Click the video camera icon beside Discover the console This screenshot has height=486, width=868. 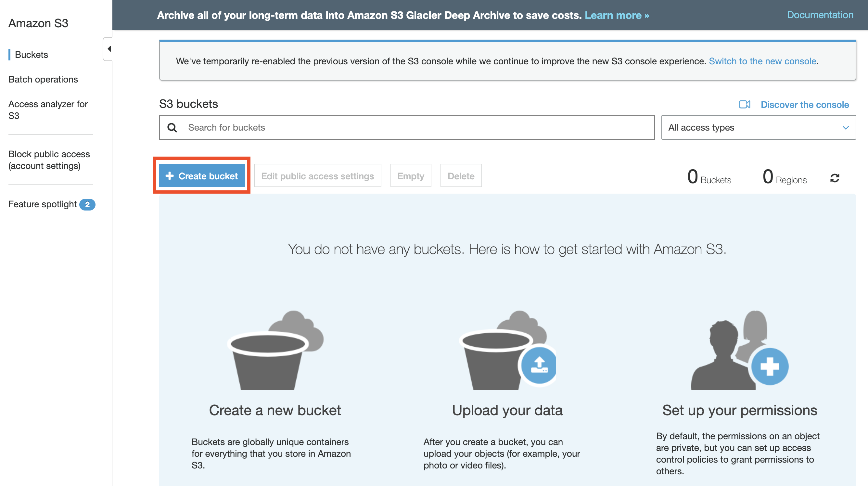click(744, 105)
